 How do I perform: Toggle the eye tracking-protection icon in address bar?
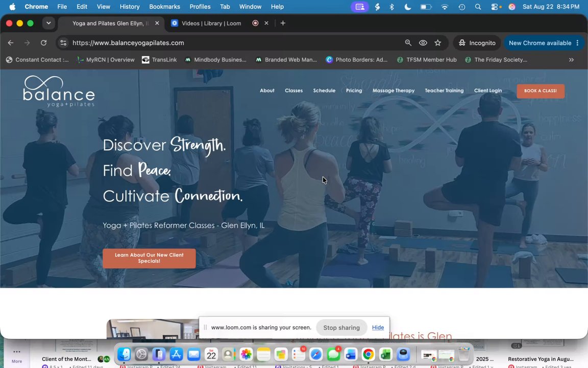(423, 43)
